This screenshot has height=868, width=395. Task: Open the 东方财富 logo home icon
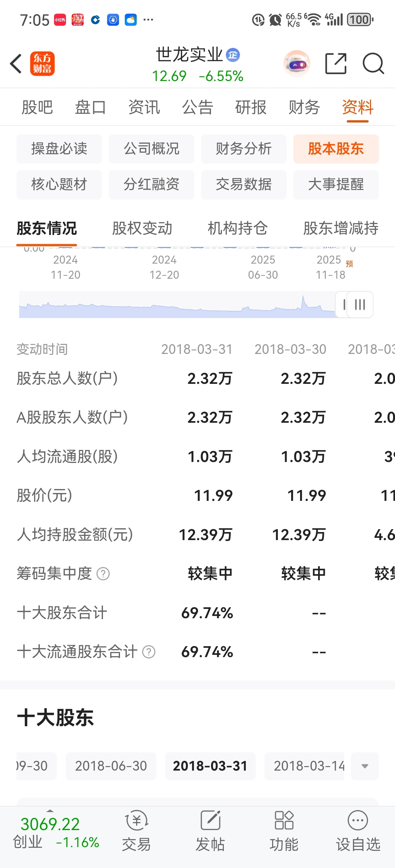pyautogui.click(x=42, y=63)
